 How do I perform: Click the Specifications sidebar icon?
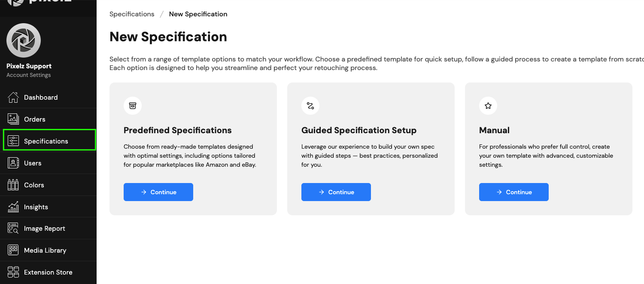[x=13, y=141]
